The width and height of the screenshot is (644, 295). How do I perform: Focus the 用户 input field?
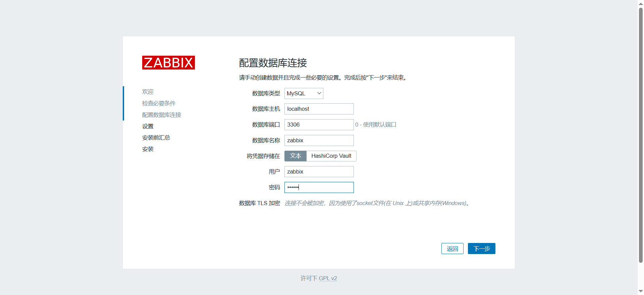tap(319, 172)
